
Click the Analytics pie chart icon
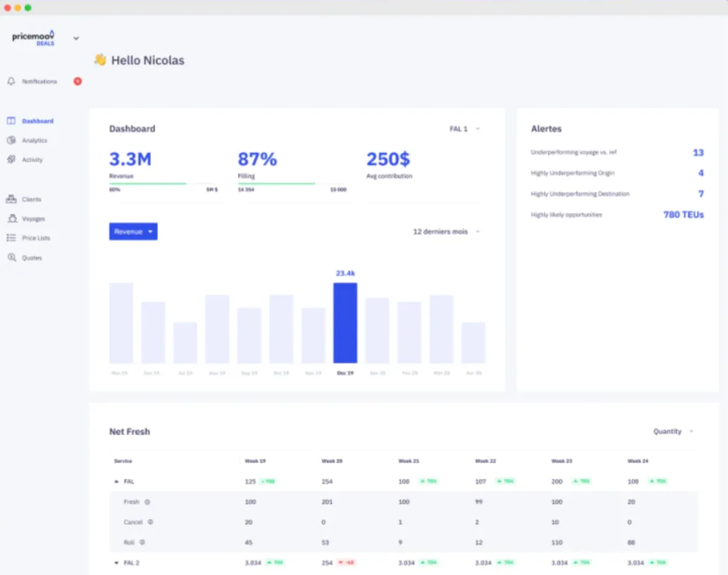pos(11,140)
